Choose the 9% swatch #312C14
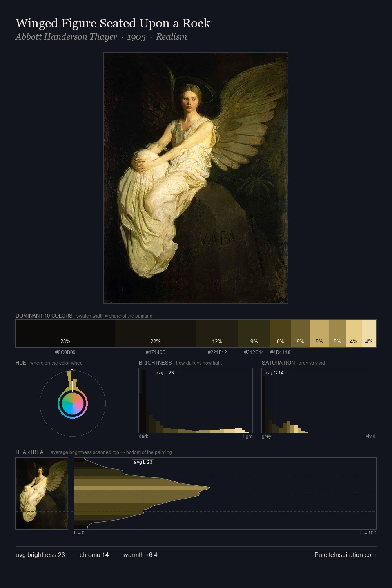This screenshot has height=588, width=392. [x=254, y=334]
